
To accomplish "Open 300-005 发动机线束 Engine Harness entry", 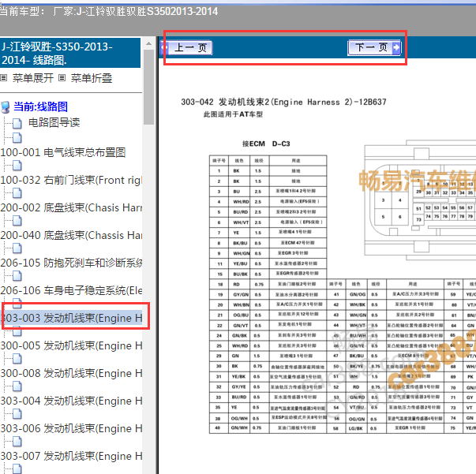I will click(x=71, y=345).
